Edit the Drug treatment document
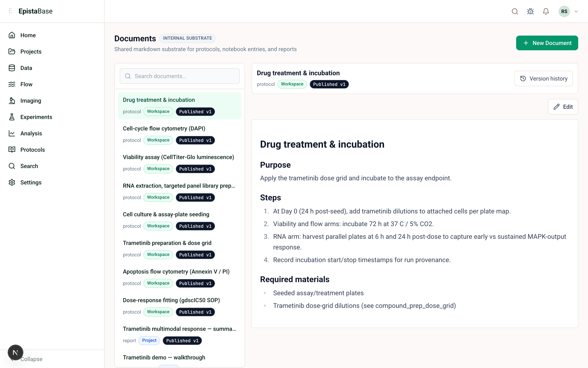 click(x=563, y=107)
